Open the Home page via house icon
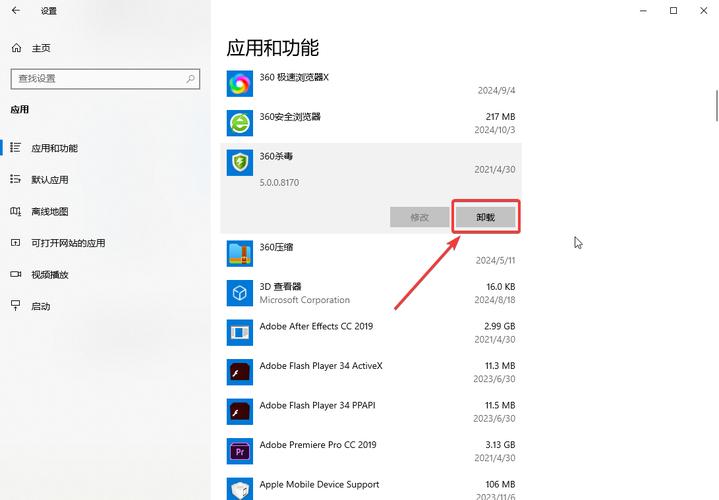The image size is (719, 500). 17,48
